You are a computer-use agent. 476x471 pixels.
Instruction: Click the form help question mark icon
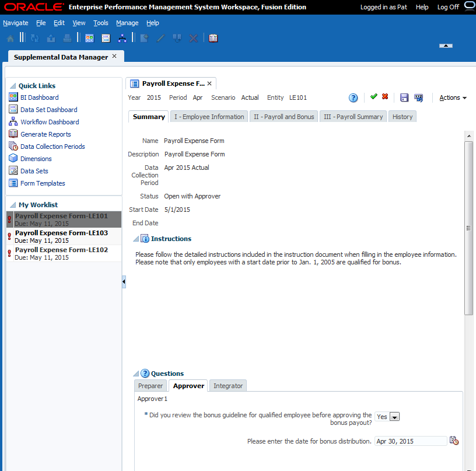(x=353, y=98)
